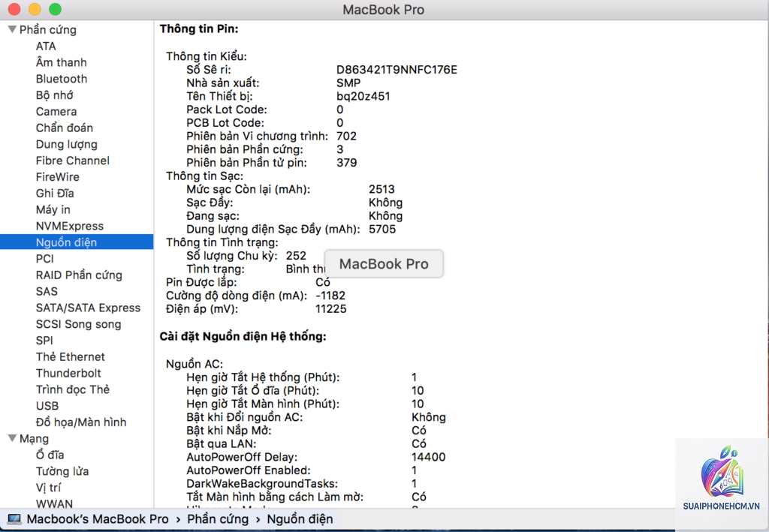Image resolution: width=769 pixels, height=532 pixels.
Task: Select WWAN in the sidebar
Action: [54, 503]
